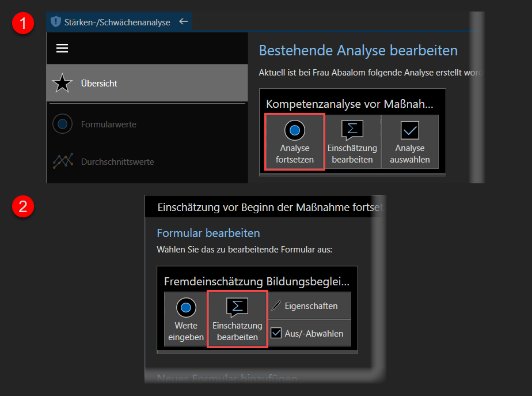
Task: Click the back arrow beside the Stärken-/Schwächenanalyse tab
Action: (x=183, y=22)
